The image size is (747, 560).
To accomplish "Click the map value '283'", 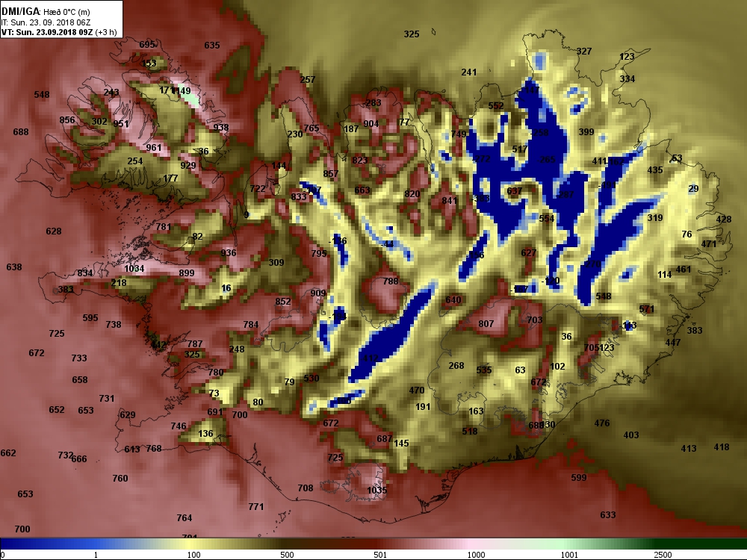I will coord(373,102).
